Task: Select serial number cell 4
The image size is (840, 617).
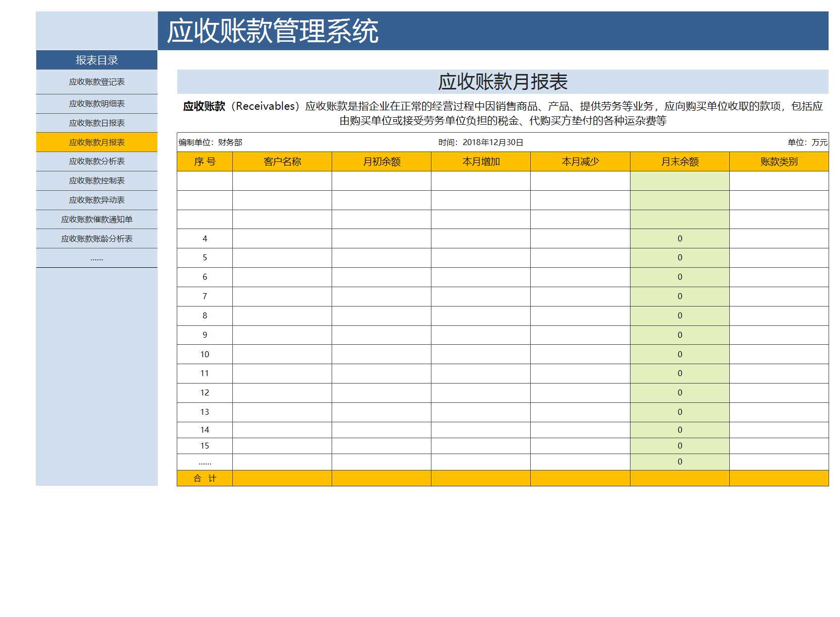Action: pyautogui.click(x=205, y=239)
